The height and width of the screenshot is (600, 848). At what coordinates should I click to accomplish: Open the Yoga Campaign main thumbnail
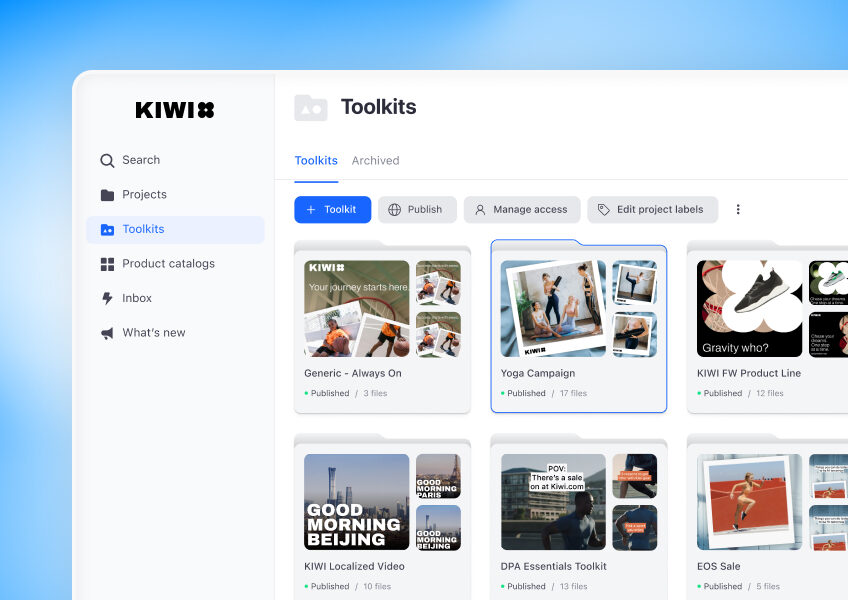(553, 308)
